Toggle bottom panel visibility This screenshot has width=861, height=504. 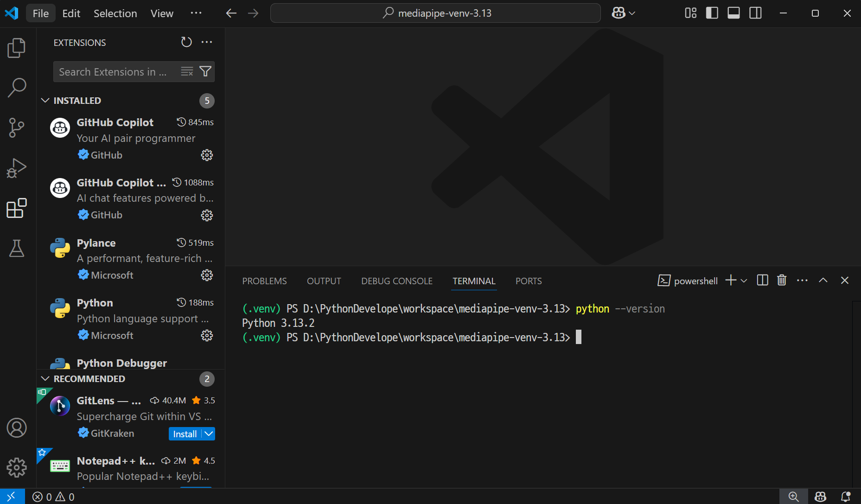pos(733,13)
